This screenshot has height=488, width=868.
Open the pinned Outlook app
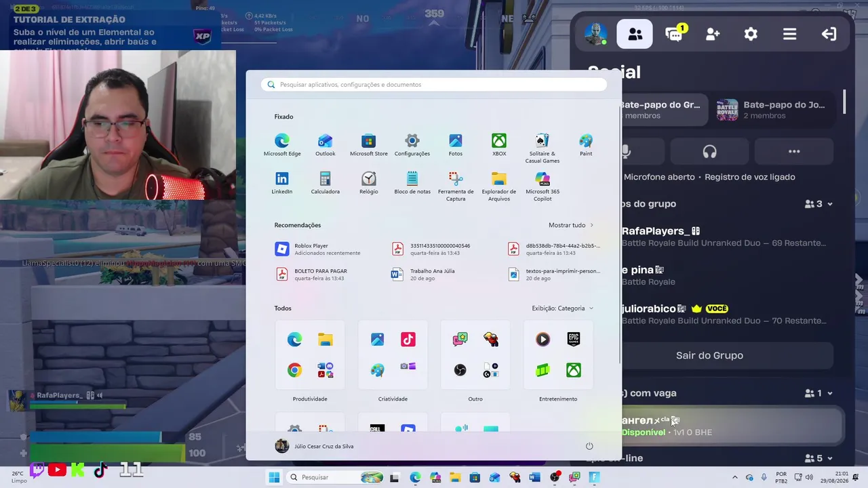coord(325,145)
